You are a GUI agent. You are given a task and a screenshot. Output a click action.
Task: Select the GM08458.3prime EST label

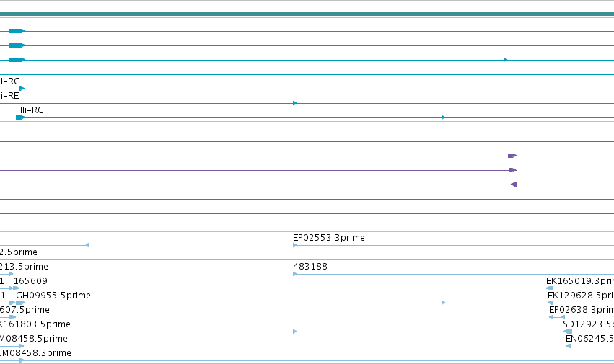click(x=35, y=353)
